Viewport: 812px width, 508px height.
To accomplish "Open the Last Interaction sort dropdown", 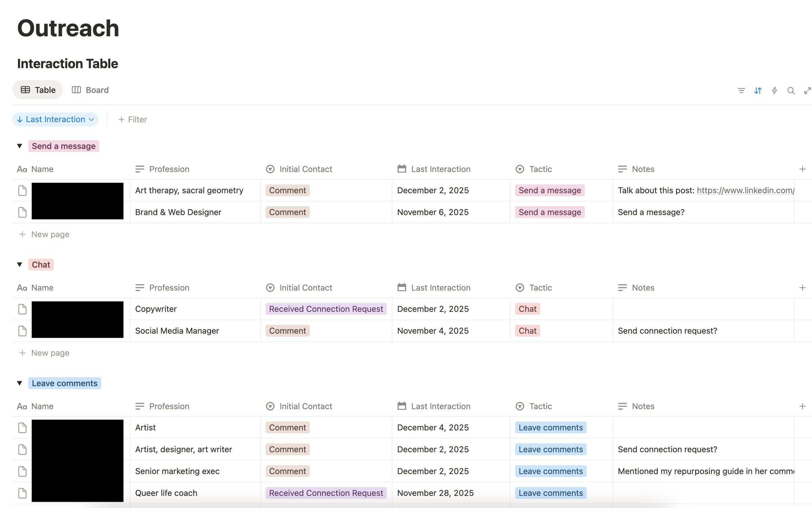I will pyautogui.click(x=55, y=119).
